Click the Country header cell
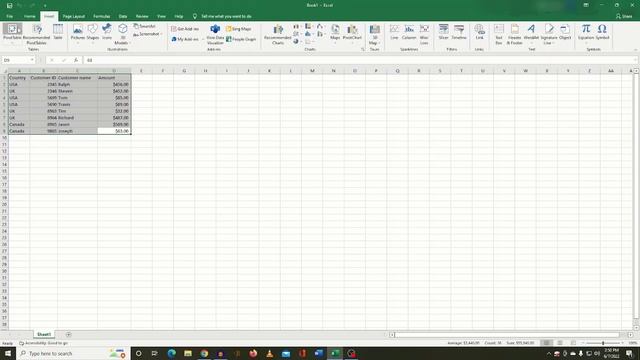Image resolution: width=640 pixels, height=360 pixels. [19, 78]
